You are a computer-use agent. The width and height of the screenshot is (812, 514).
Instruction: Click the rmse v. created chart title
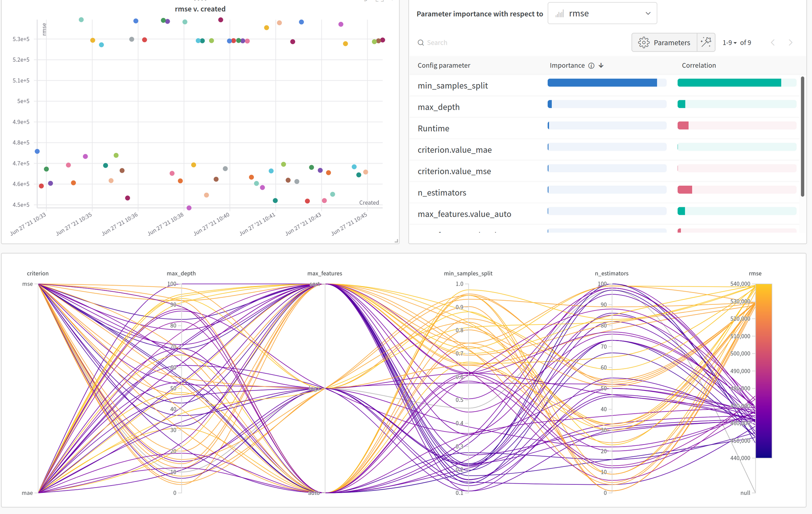(x=200, y=9)
